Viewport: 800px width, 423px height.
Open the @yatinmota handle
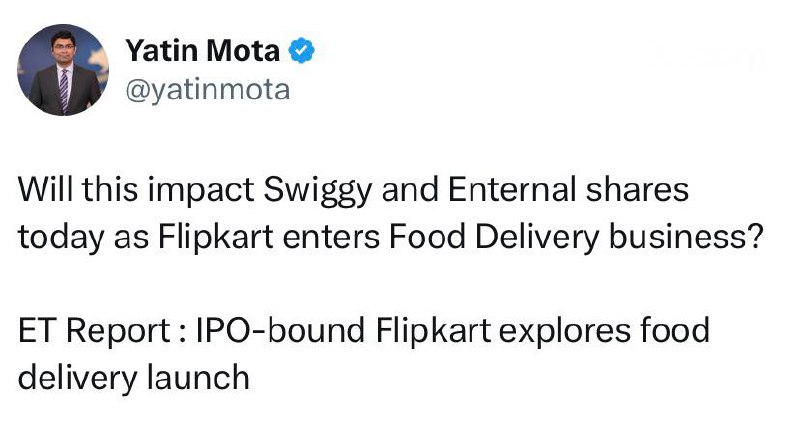click(x=208, y=90)
